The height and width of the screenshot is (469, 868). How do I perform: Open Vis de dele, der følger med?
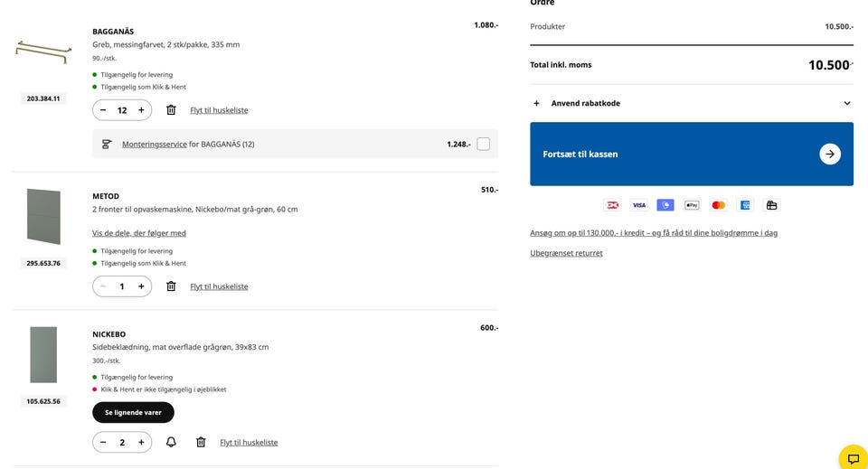pyautogui.click(x=139, y=233)
